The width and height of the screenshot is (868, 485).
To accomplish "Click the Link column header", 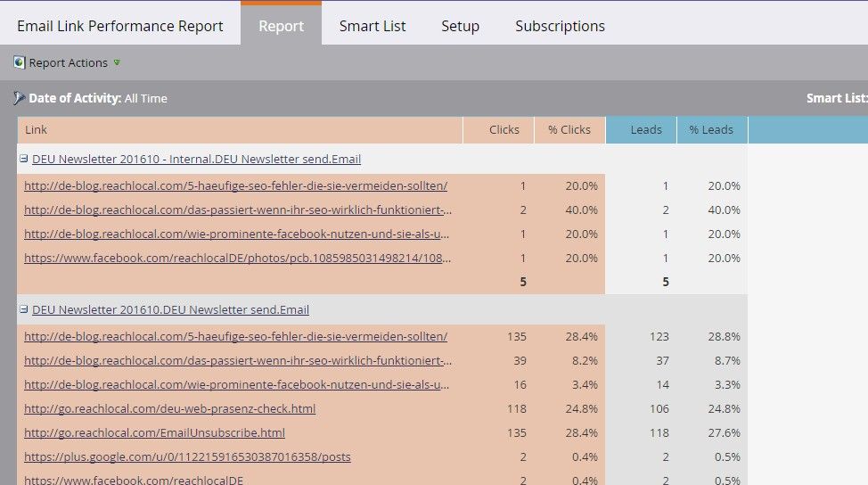I will click(37, 130).
